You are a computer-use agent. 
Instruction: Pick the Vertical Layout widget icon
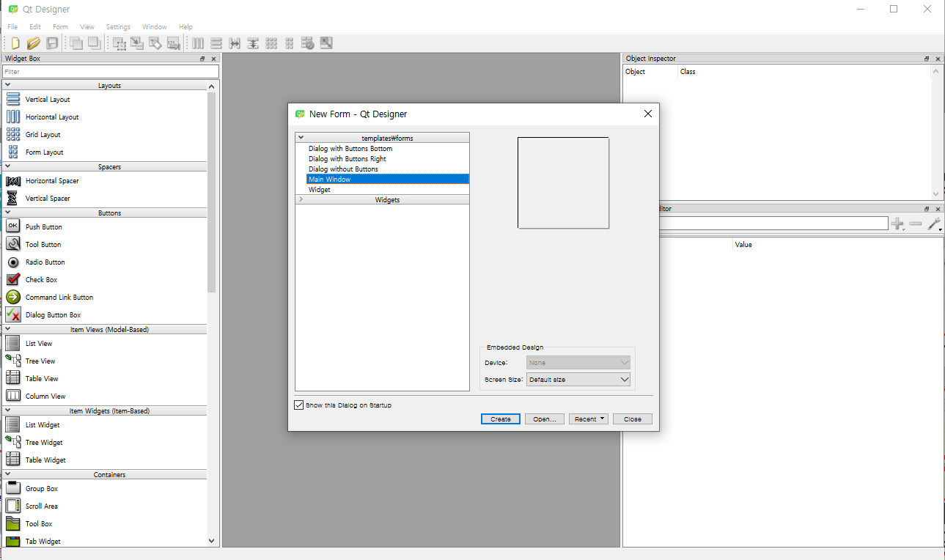point(13,99)
